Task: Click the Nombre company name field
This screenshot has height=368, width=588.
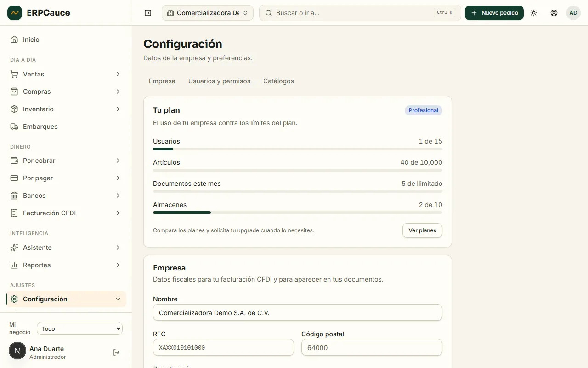Action: coord(298,312)
